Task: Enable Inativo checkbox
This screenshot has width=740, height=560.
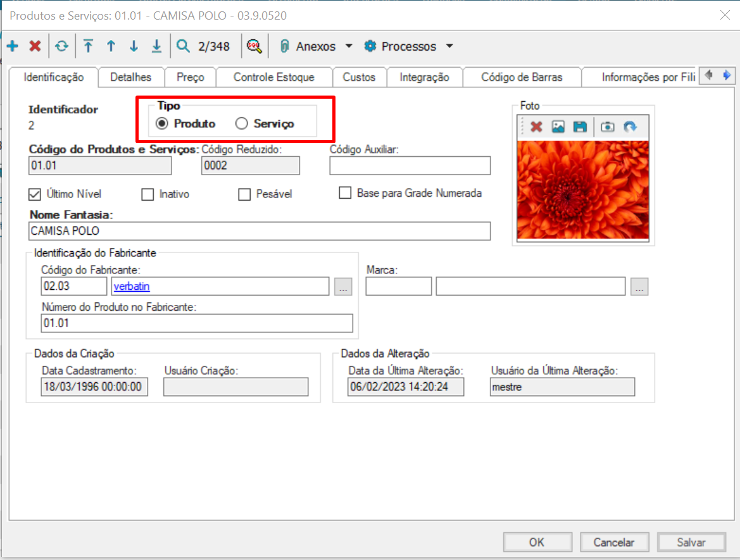Action: click(x=147, y=194)
